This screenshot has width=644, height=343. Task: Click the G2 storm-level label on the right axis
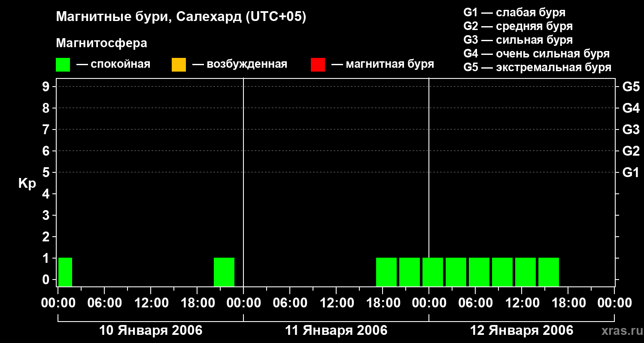point(631,151)
